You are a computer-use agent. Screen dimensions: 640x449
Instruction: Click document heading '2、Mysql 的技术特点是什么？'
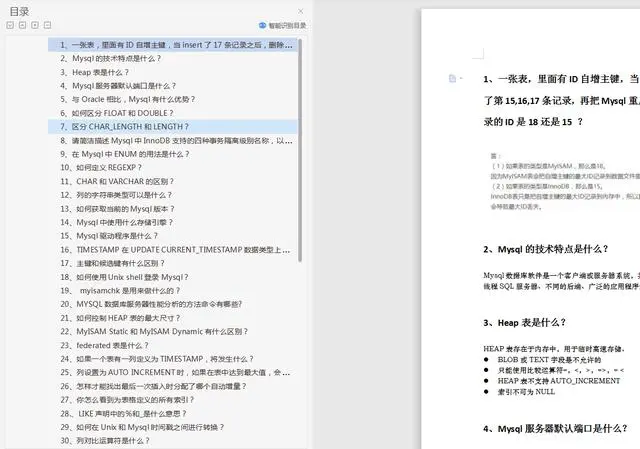click(x=545, y=249)
